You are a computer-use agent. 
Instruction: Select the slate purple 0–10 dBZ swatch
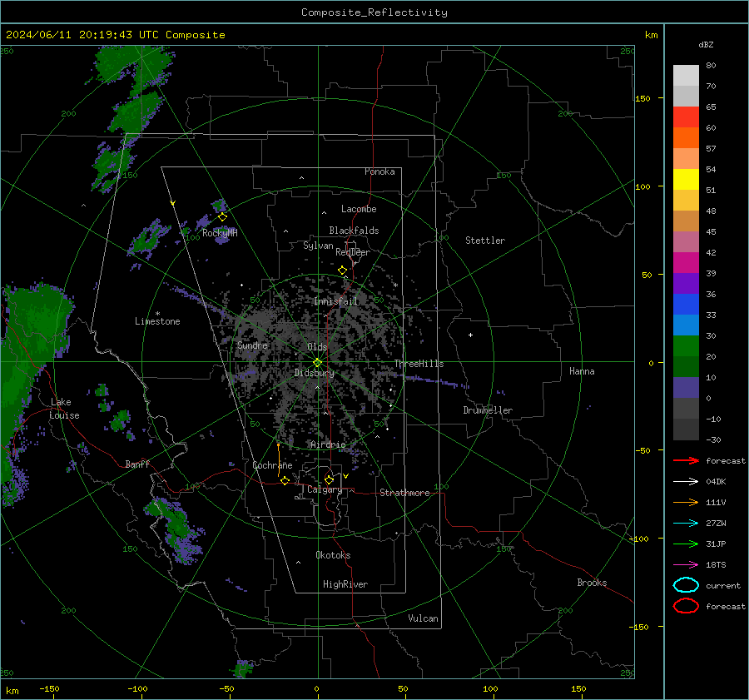click(x=686, y=388)
